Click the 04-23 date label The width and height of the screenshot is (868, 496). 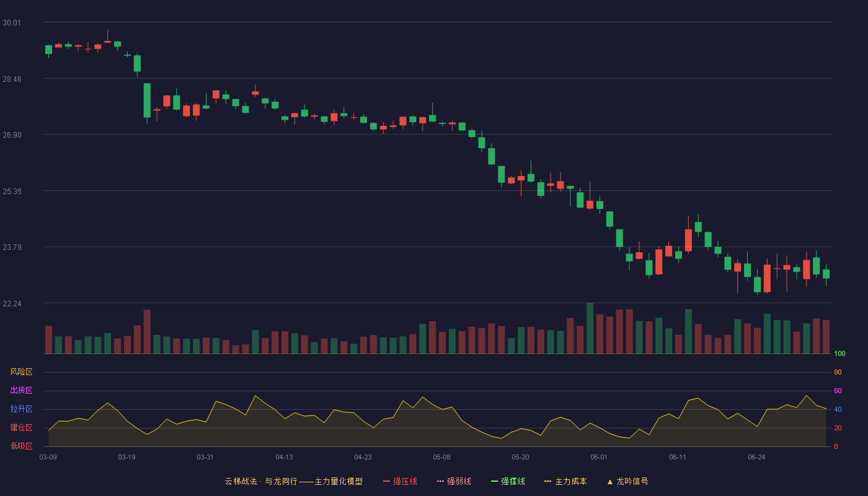pyautogui.click(x=363, y=457)
